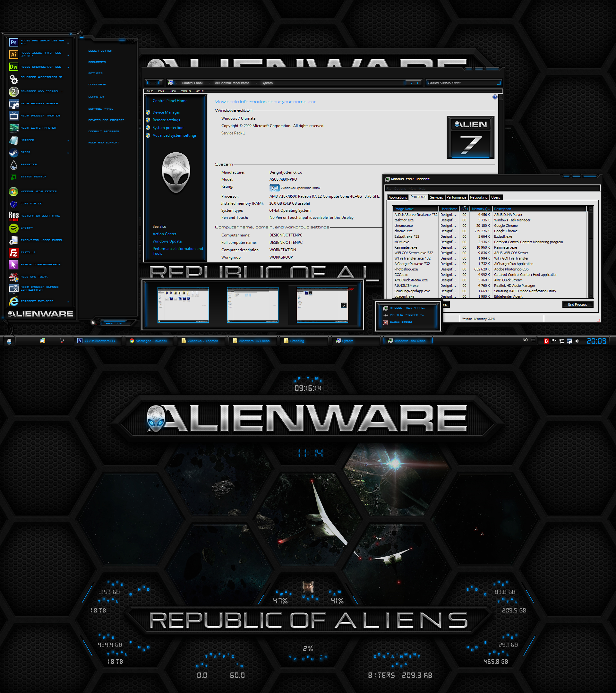Open Device Manager link
The width and height of the screenshot is (616, 693).
[x=166, y=112]
